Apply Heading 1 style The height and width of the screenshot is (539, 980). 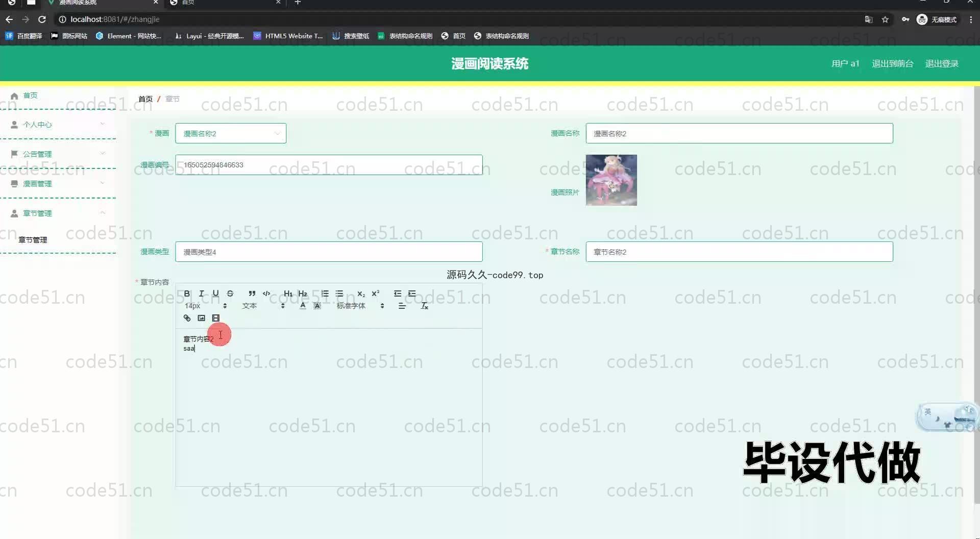point(288,293)
